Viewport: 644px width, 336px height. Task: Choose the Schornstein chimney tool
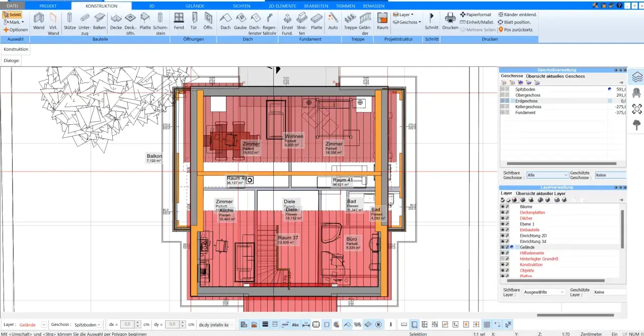[x=160, y=23]
